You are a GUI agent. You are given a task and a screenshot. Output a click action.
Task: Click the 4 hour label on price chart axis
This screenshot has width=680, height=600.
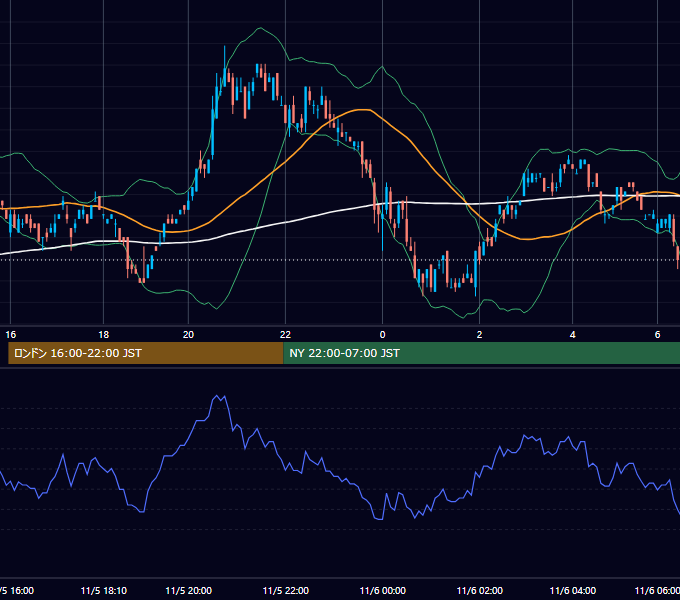572,335
